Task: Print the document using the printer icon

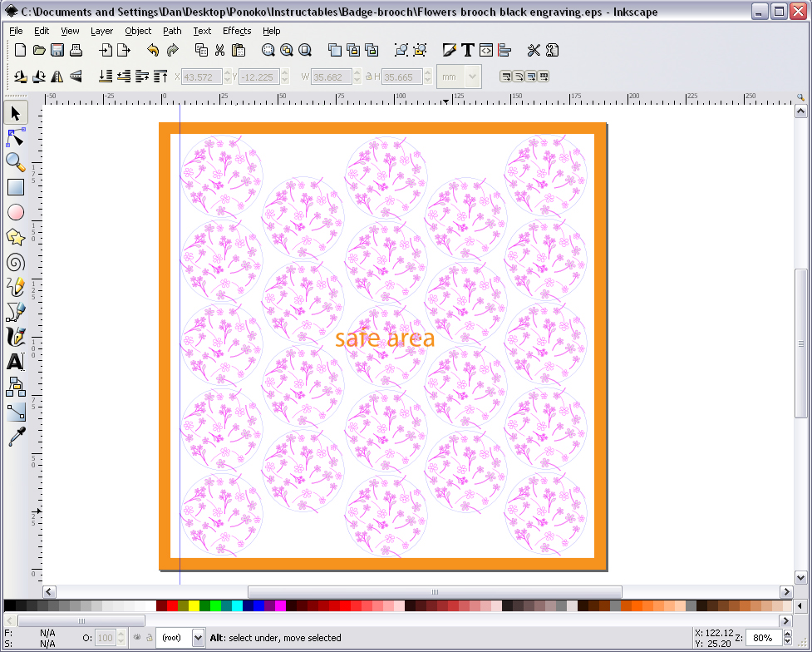Action: coord(76,50)
